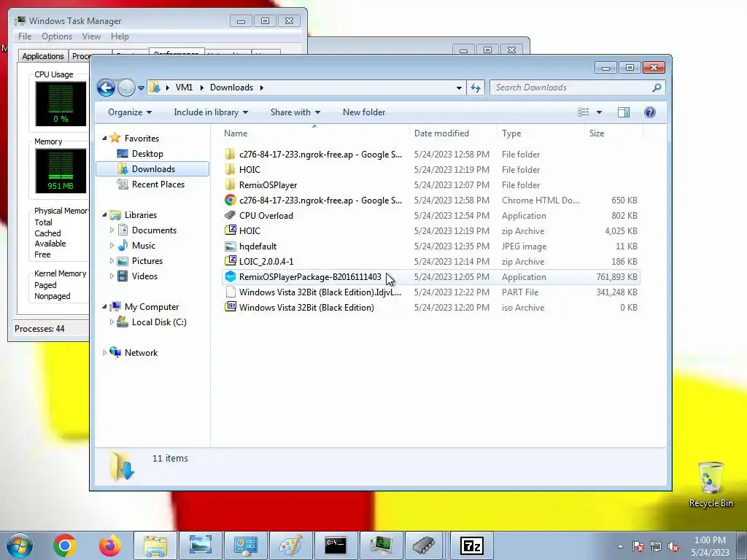Screen dimensions: 747x560
Task: Select the Windows Vista iso archive icon
Action: [230, 308]
